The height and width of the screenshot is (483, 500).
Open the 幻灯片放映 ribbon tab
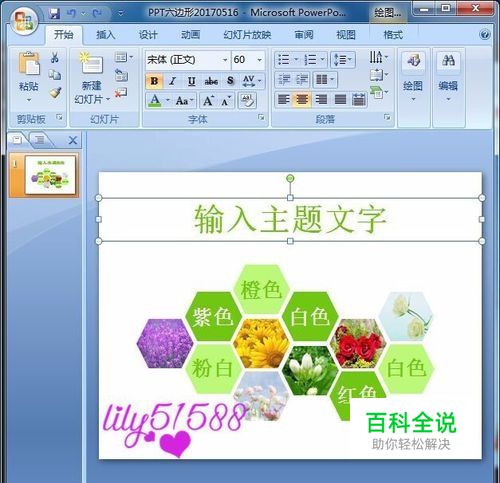click(247, 35)
